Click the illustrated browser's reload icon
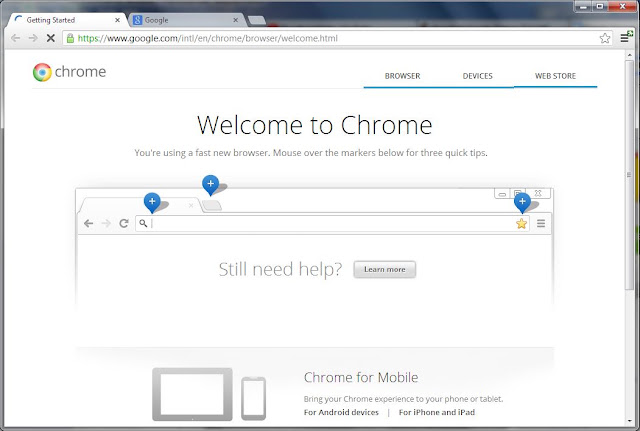The width and height of the screenshot is (640, 431). click(x=124, y=223)
